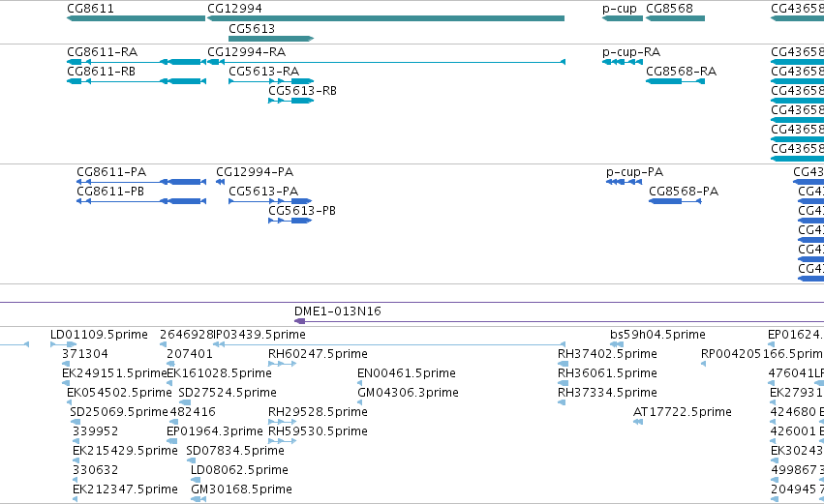The image size is (824, 504).
Task: Click the bs59h04.5prime EST label
Action: (x=657, y=335)
